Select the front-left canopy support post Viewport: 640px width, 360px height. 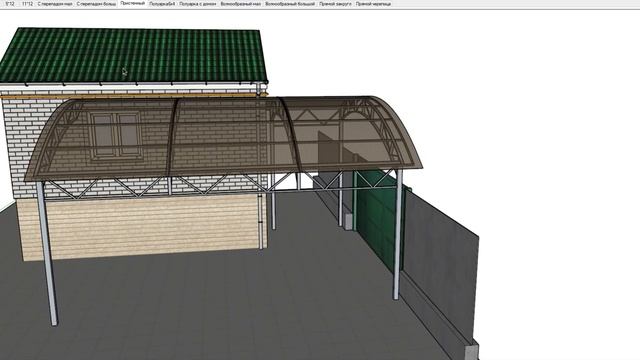pos(47,254)
